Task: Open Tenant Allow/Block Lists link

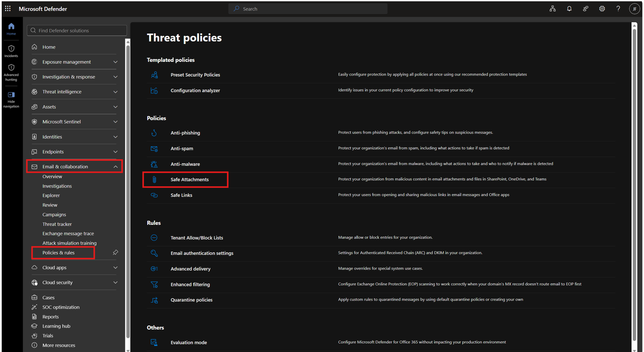Action: tap(197, 238)
